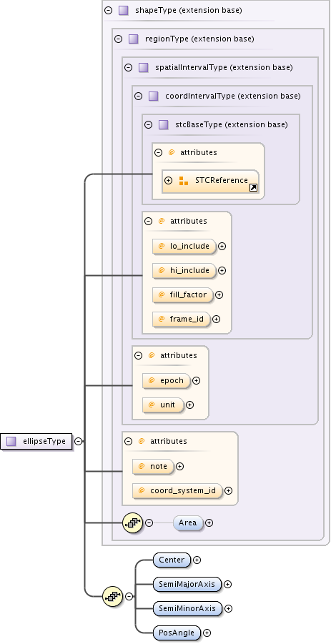Select the PosAngle element
Viewport: 331px width, 644px height.
point(177,633)
